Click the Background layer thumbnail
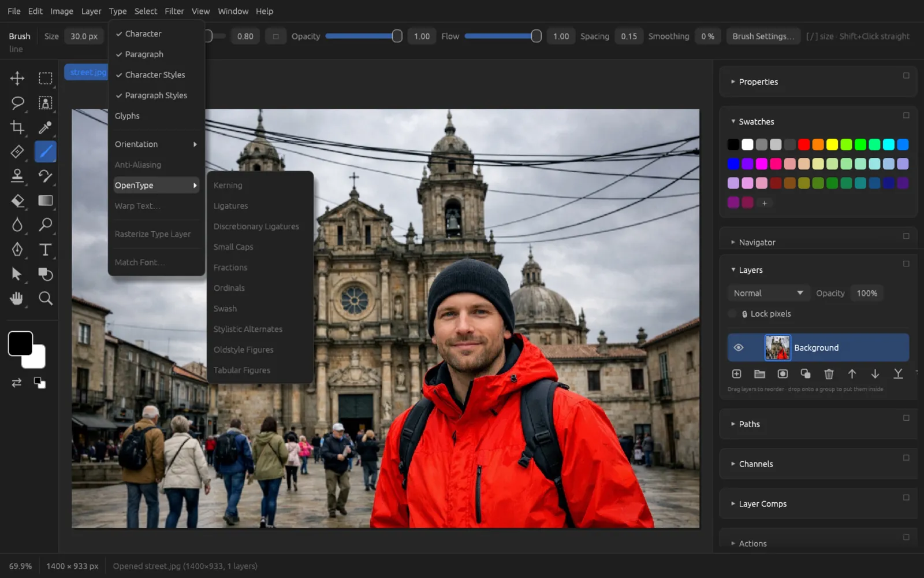The height and width of the screenshot is (578, 924). coord(777,347)
